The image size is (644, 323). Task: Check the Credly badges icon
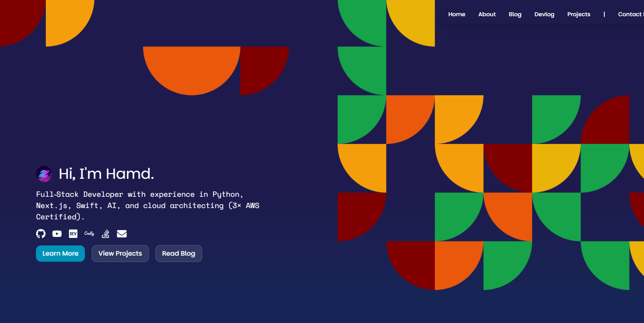pyautogui.click(x=89, y=233)
